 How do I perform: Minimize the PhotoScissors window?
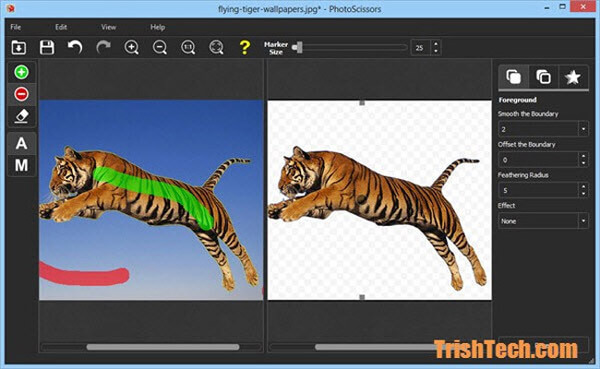[548, 7]
